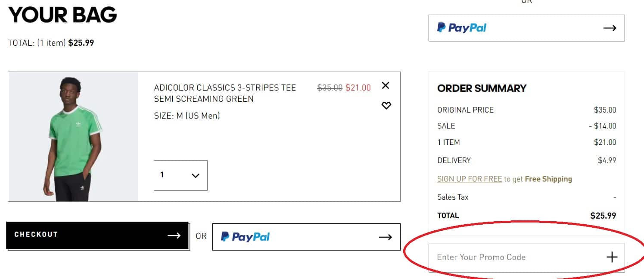Click the ADICOLOR CLASSICS 3-STRIPES TEE name
This screenshot has width=644, height=279.
[225, 88]
